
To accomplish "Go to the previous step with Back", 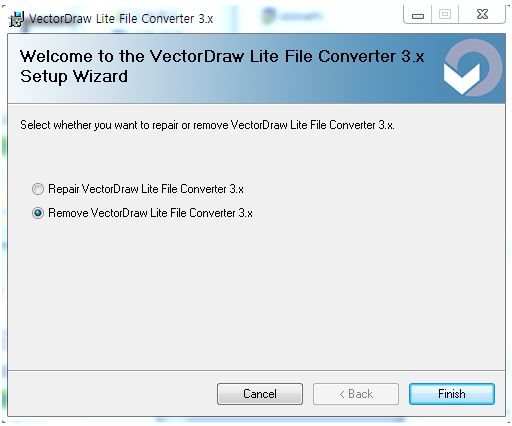I will coord(356,394).
